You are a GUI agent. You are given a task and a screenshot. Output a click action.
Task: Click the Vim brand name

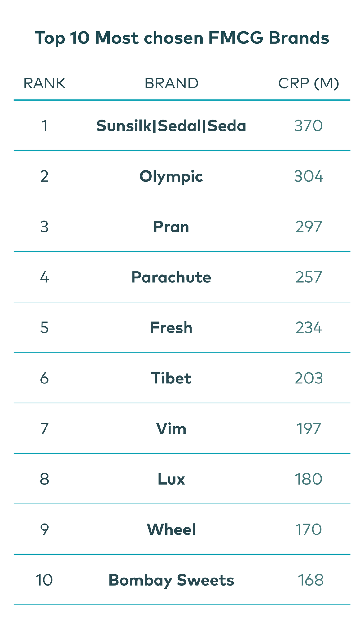[171, 429]
